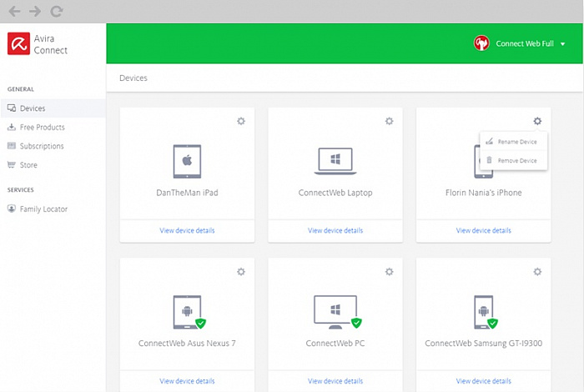The image size is (584, 392).
Task: Click gear icon on Florin Nania's iPhone card
Action: point(537,121)
